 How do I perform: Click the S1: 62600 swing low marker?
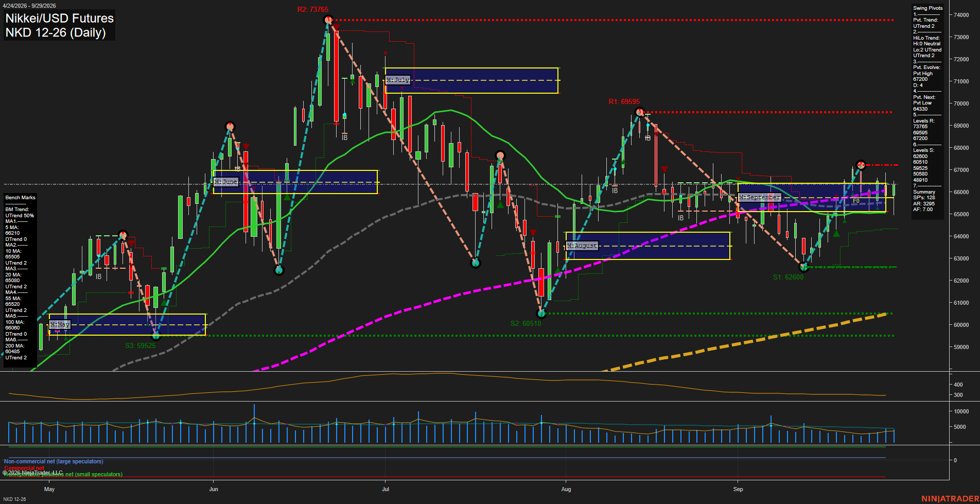click(804, 267)
